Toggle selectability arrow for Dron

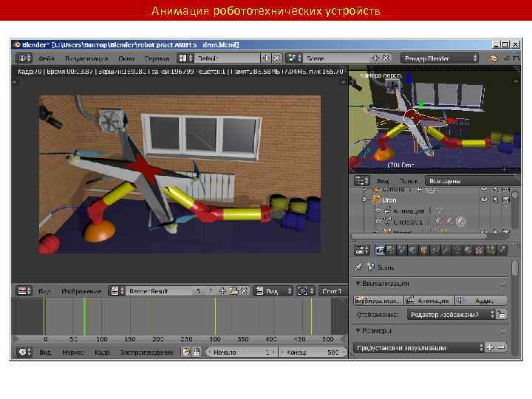click(x=495, y=199)
